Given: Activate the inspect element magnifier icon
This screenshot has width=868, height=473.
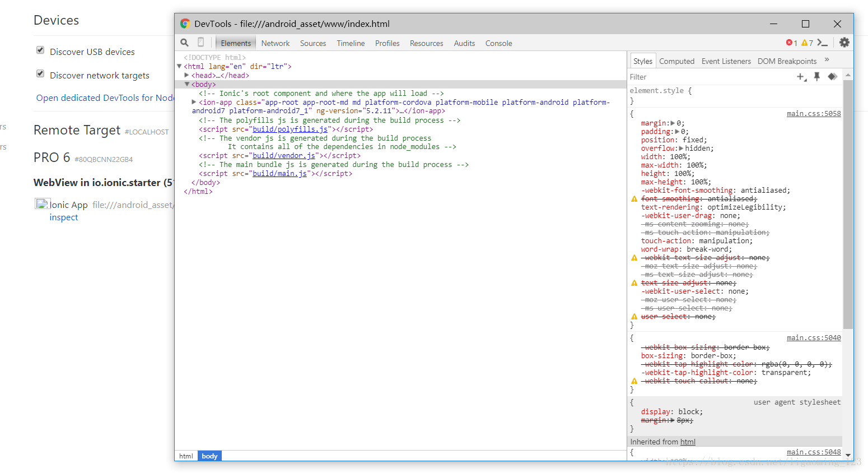Looking at the screenshot, I should tap(184, 43).
